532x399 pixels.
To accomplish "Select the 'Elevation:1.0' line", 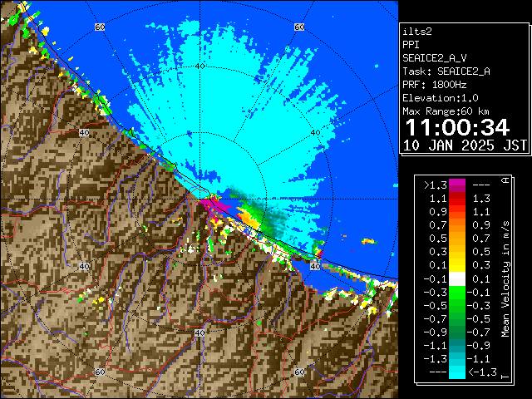I will click(441, 98).
